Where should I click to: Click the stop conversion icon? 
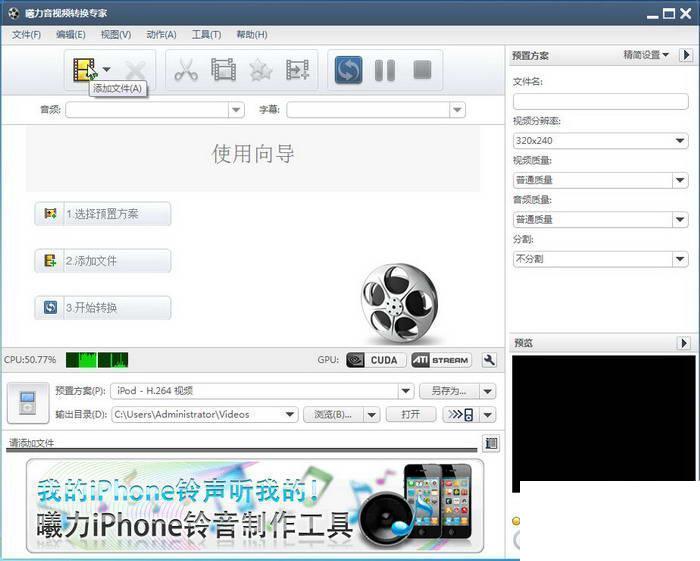point(422,70)
